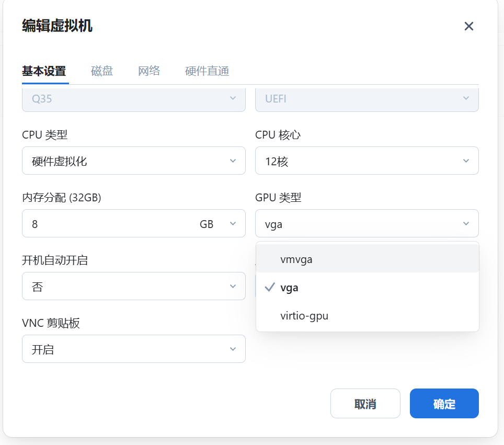Open the 网络 tab
Image resolution: width=504 pixels, height=445 pixels.
tap(149, 71)
